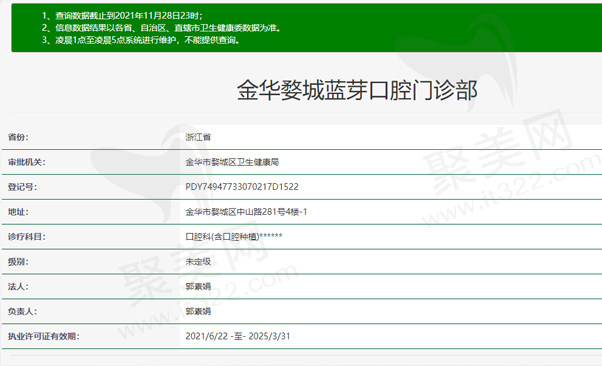Viewport: 602px width, 366px height.
Task: Select the 未定级 value
Action: 198,262
